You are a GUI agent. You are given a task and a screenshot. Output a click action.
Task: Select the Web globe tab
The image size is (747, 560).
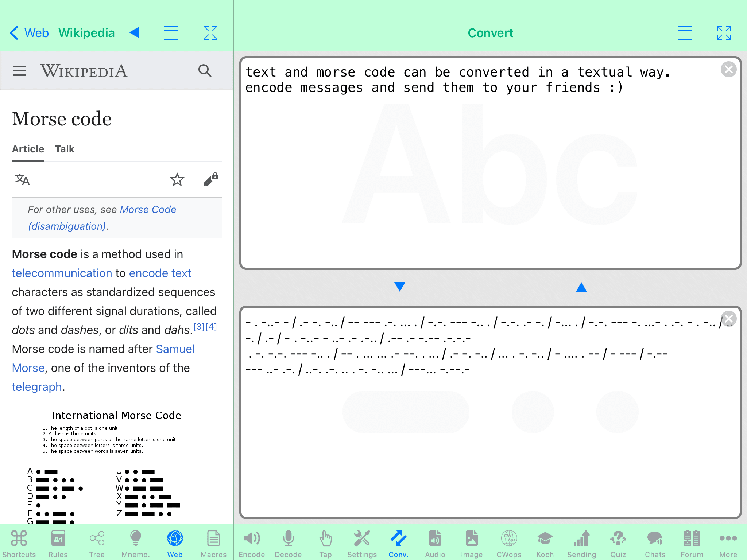click(x=175, y=544)
